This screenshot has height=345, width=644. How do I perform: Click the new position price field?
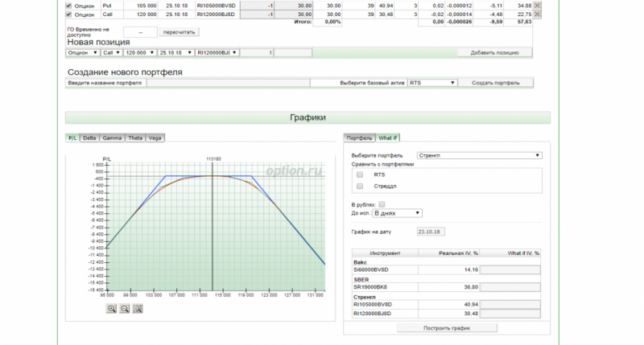[x=293, y=52]
